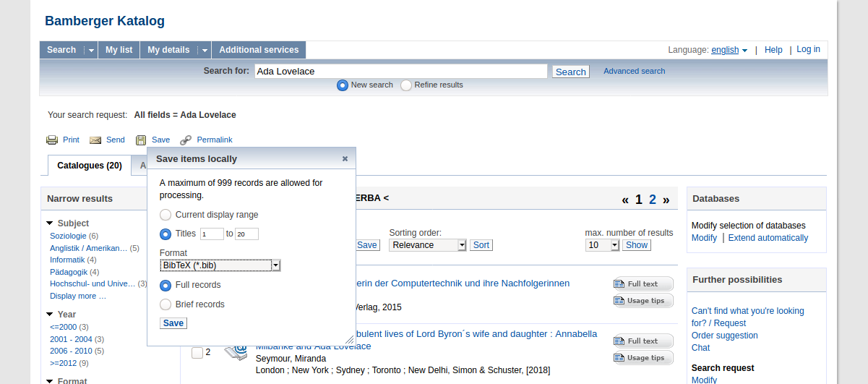Click the Send envelope icon
Viewport: 868px width, 384px height.
95,140
